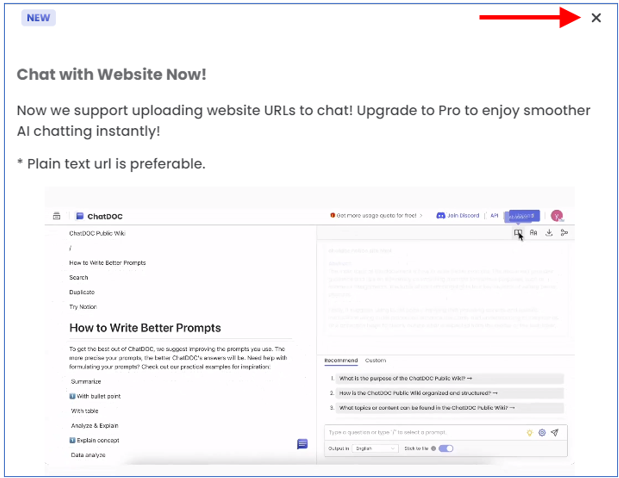Click the send message paper plane icon
Viewport: 619px width, 478px height.
pos(555,432)
